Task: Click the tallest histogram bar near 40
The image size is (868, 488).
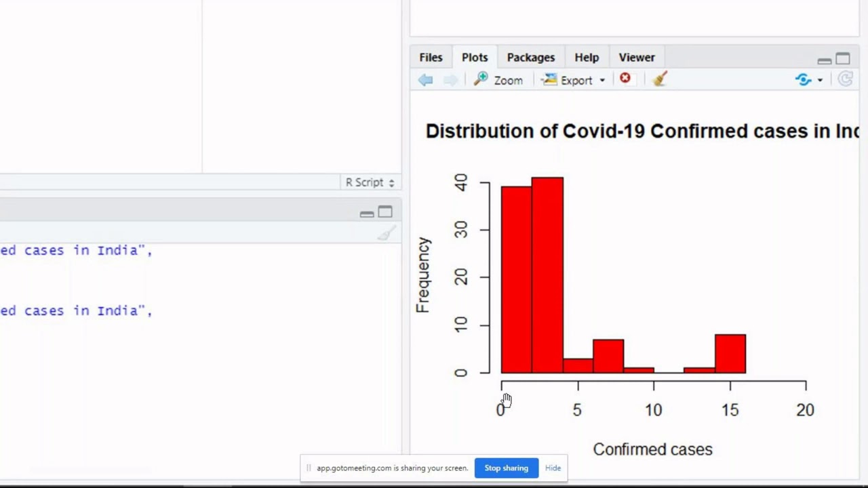Action: pos(547,275)
